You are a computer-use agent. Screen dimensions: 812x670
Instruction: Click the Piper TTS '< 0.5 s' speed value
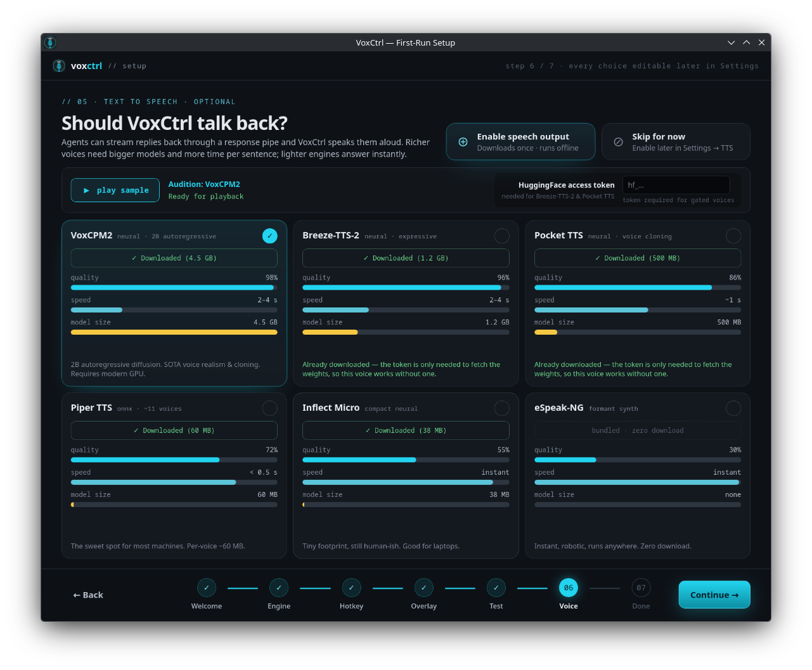264,472
